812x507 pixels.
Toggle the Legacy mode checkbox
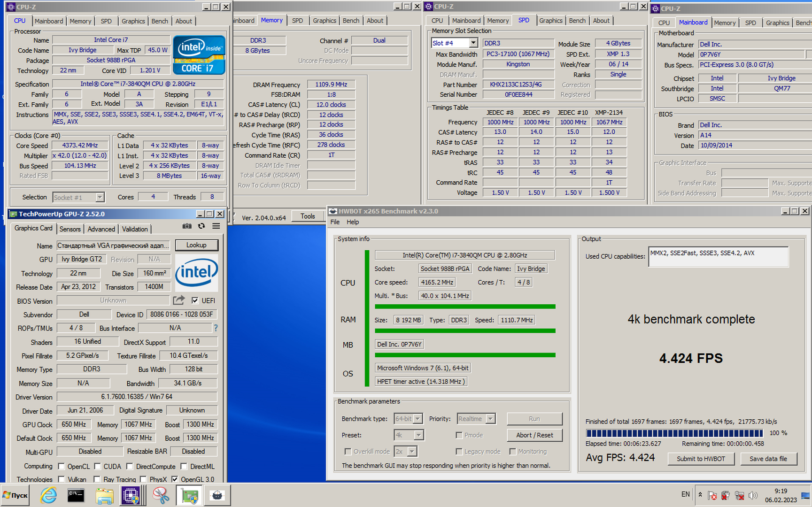tap(459, 452)
